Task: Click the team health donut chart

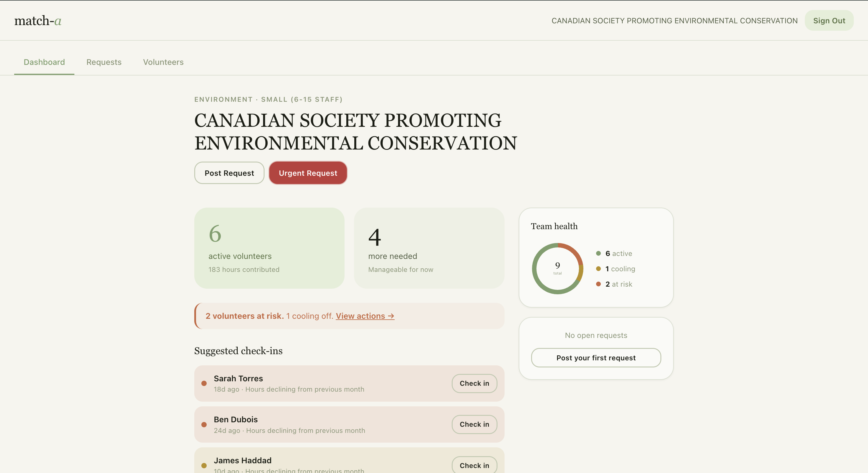Action: (x=557, y=269)
